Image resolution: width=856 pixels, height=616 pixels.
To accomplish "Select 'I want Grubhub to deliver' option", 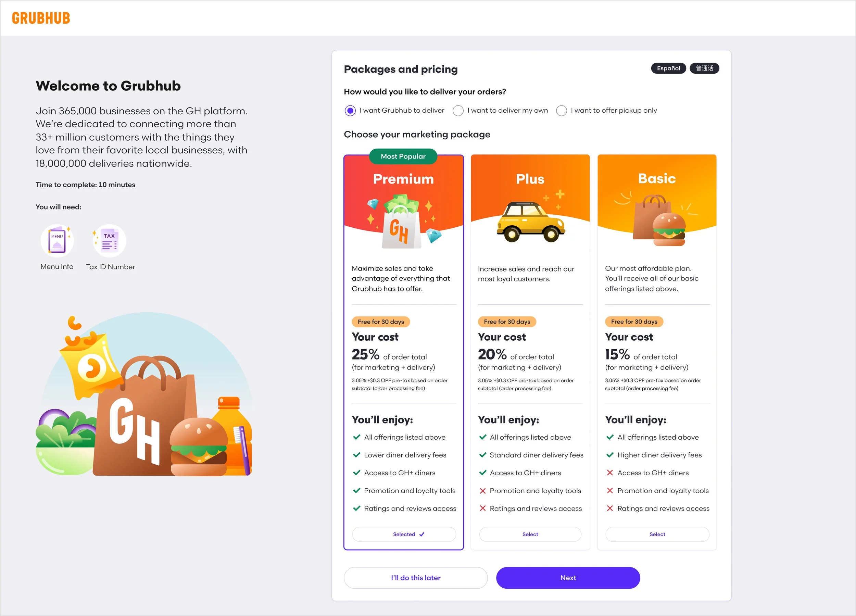I will (x=350, y=111).
